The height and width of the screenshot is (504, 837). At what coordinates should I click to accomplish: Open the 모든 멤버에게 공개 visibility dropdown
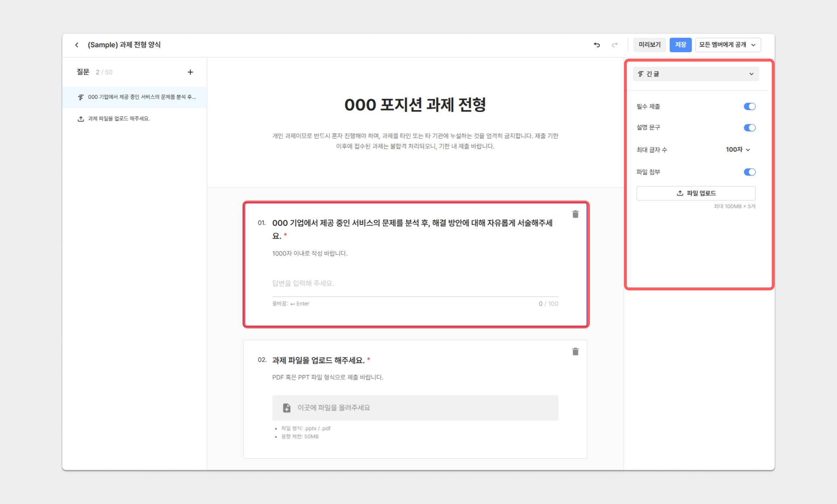(728, 45)
